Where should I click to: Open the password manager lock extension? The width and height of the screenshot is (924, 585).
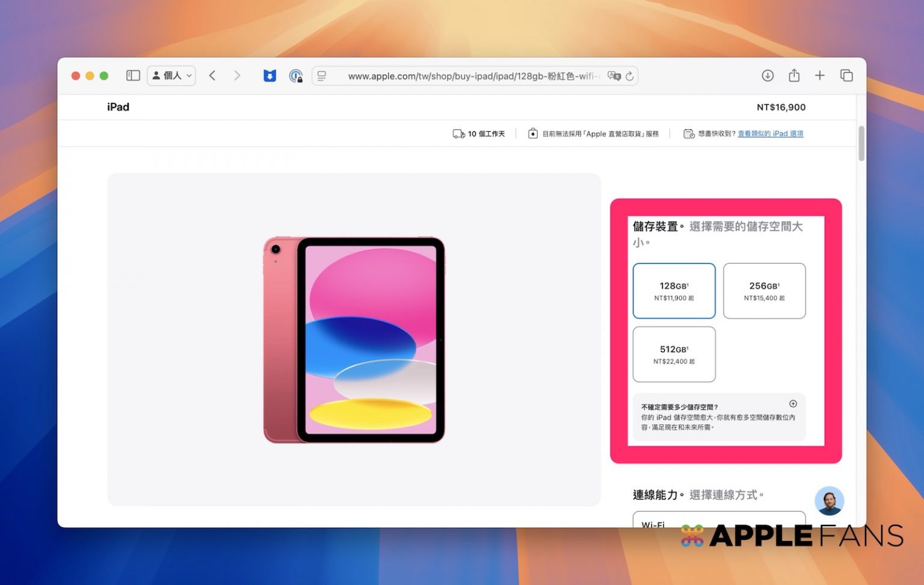coord(295,76)
